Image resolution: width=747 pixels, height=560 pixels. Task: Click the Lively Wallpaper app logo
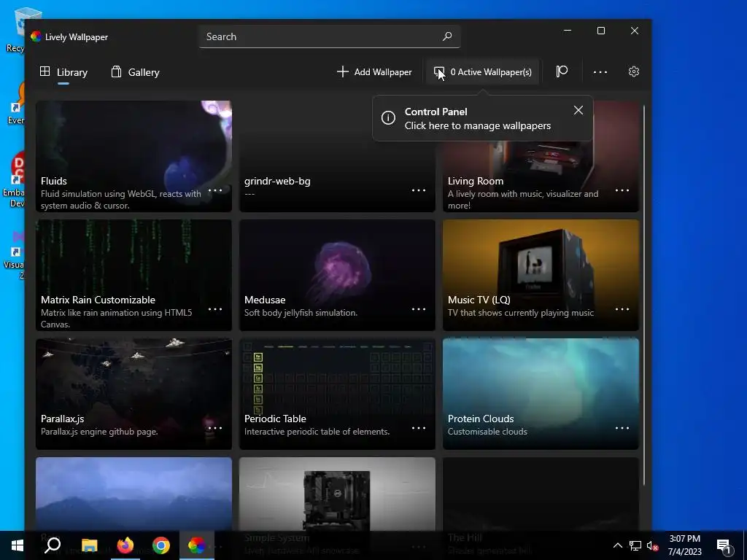[x=36, y=36]
